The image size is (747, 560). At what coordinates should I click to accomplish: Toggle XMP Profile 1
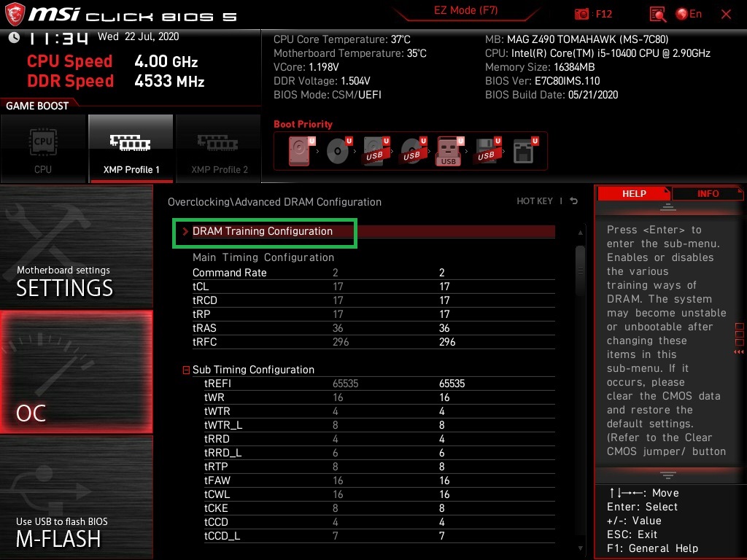[x=131, y=149]
